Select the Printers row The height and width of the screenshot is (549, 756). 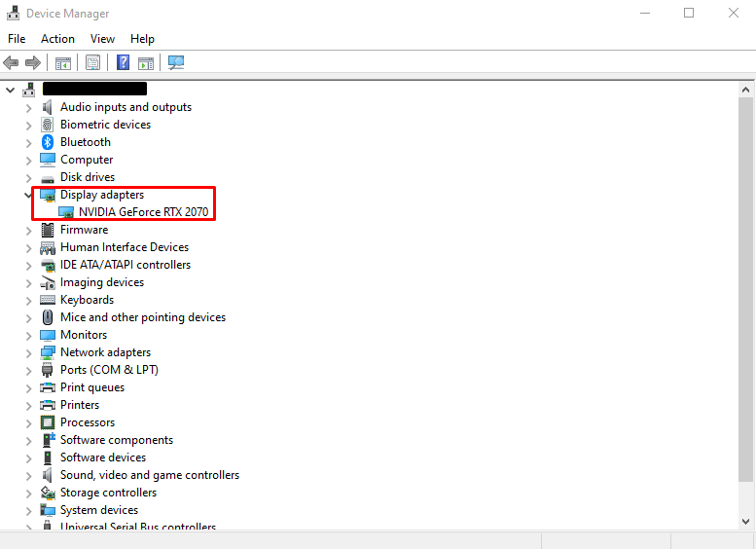coord(80,405)
